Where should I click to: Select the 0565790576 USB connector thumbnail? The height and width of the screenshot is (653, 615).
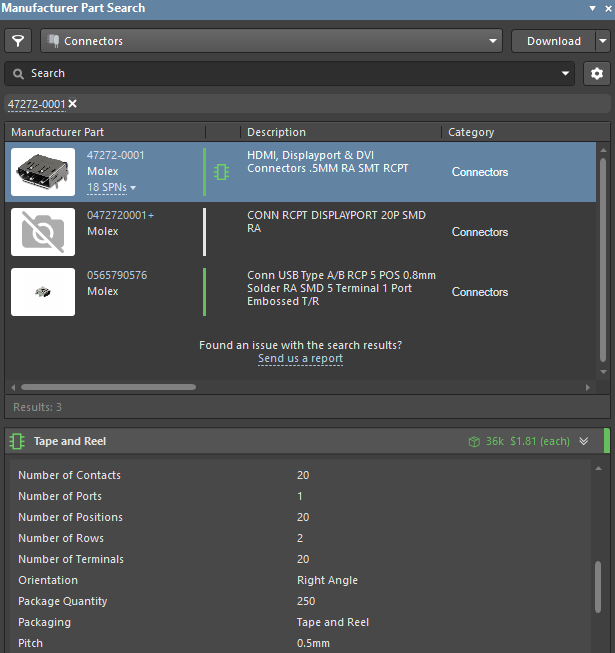pyautogui.click(x=43, y=292)
